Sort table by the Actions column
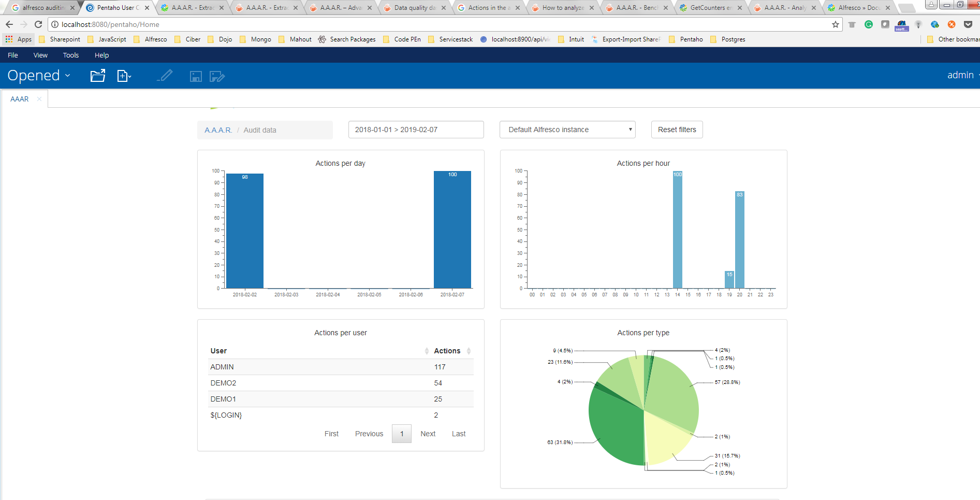The width and height of the screenshot is (980, 500). (x=452, y=351)
